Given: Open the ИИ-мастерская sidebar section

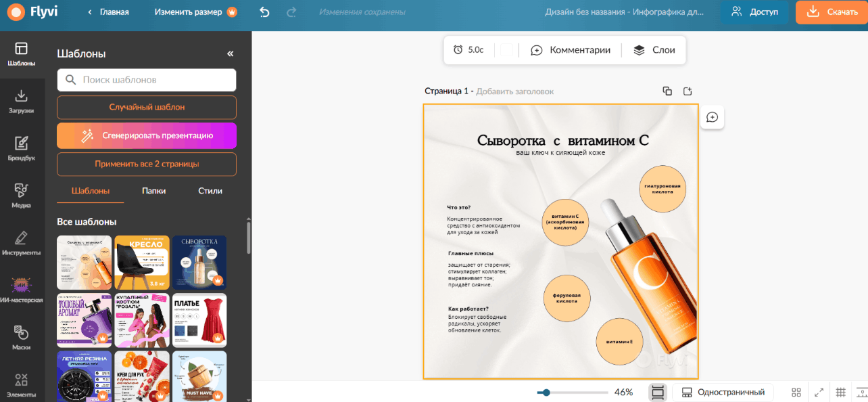Looking at the screenshot, I should (x=22, y=292).
